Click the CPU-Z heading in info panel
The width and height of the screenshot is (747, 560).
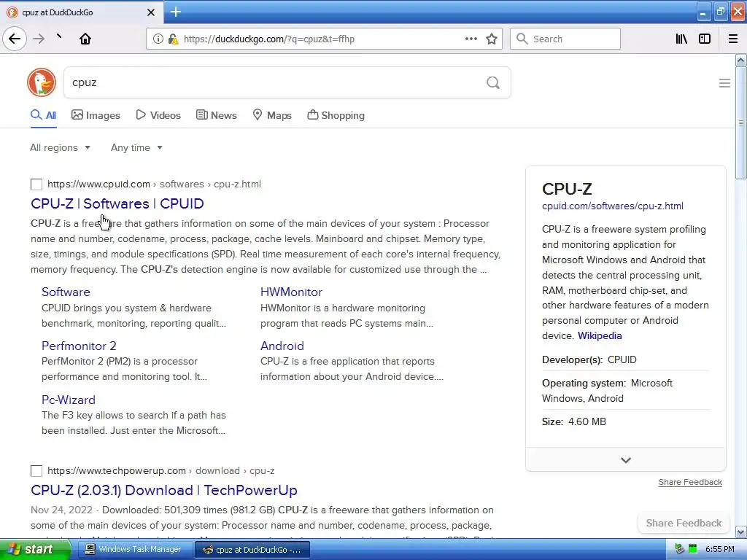coord(567,189)
